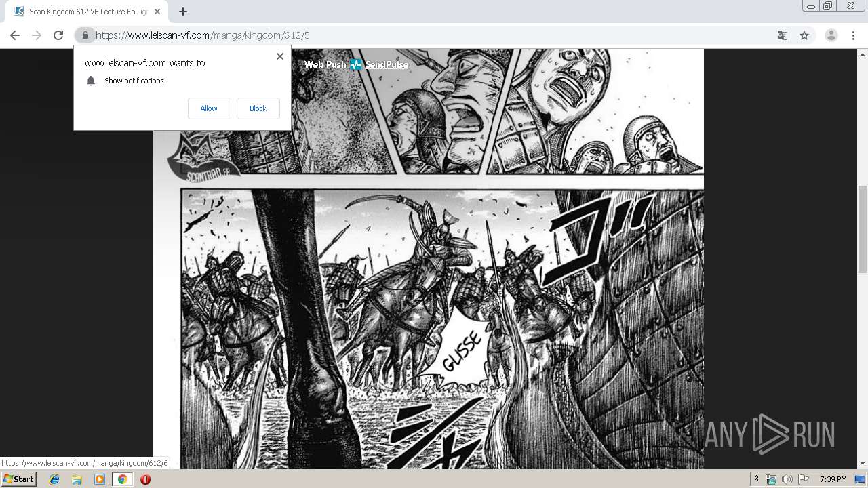
Task: Click the SendPulse logo icon
Action: pos(356,64)
